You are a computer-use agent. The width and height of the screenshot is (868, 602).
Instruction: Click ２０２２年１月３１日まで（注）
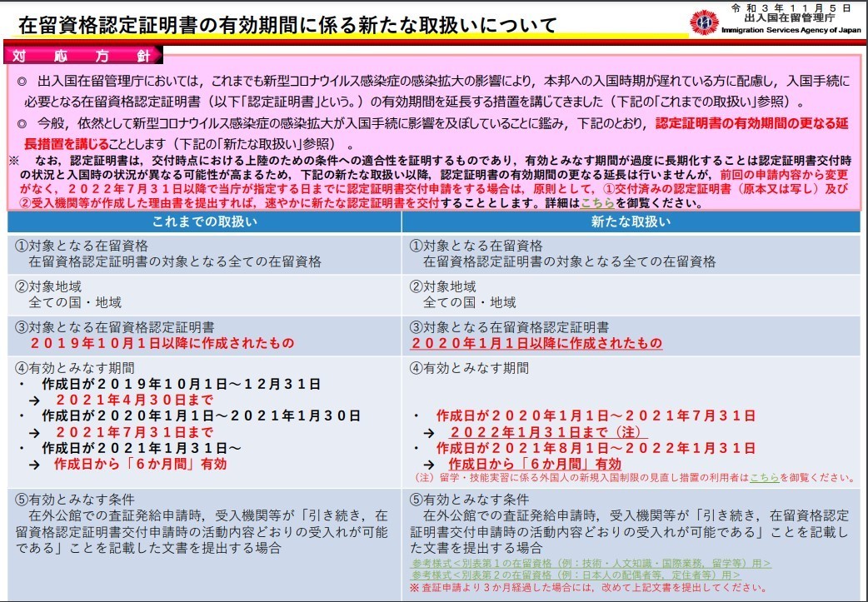pyautogui.click(x=548, y=432)
